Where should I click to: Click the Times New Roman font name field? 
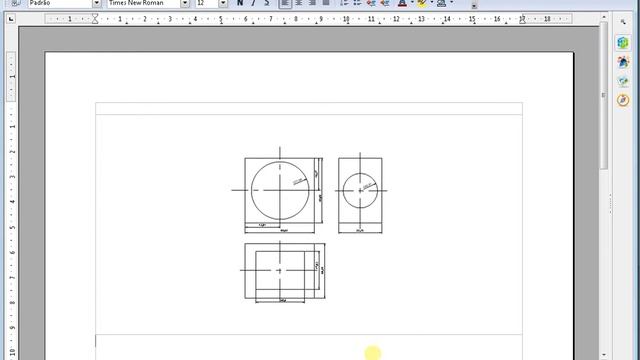(144, 3)
